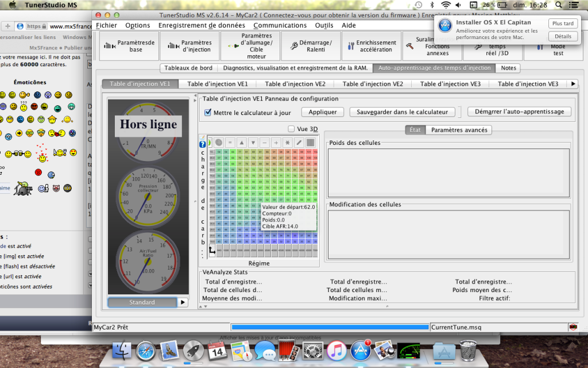Open the Communications menu
This screenshot has width=588, height=368.
280,25
